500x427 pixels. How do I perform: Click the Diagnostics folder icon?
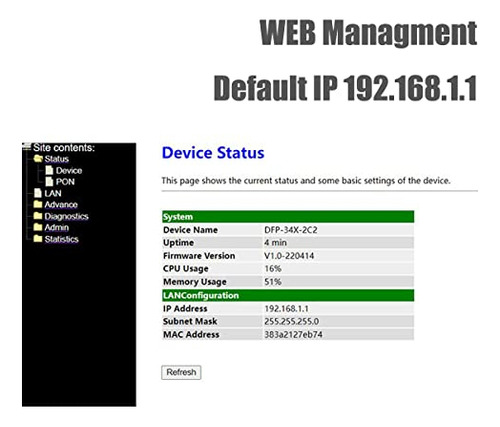tap(38, 216)
